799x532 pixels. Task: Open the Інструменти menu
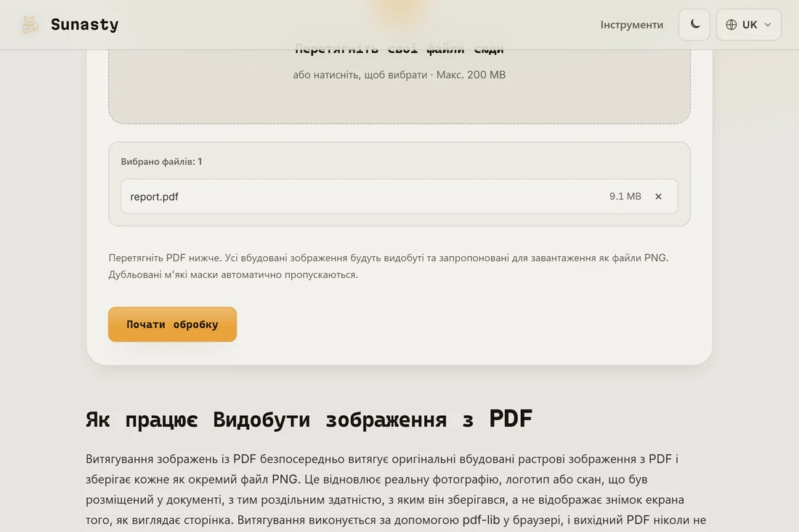pyautogui.click(x=631, y=25)
